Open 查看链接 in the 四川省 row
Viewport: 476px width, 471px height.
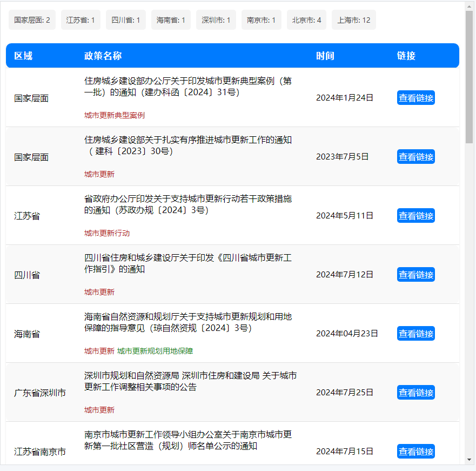point(416,275)
